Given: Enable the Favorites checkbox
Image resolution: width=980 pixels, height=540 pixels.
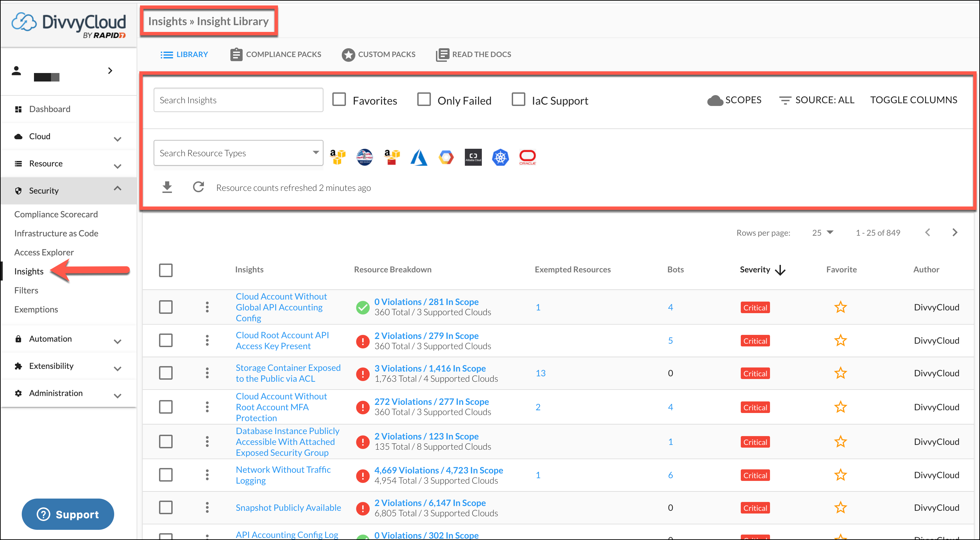Looking at the screenshot, I should pyautogui.click(x=339, y=100).
